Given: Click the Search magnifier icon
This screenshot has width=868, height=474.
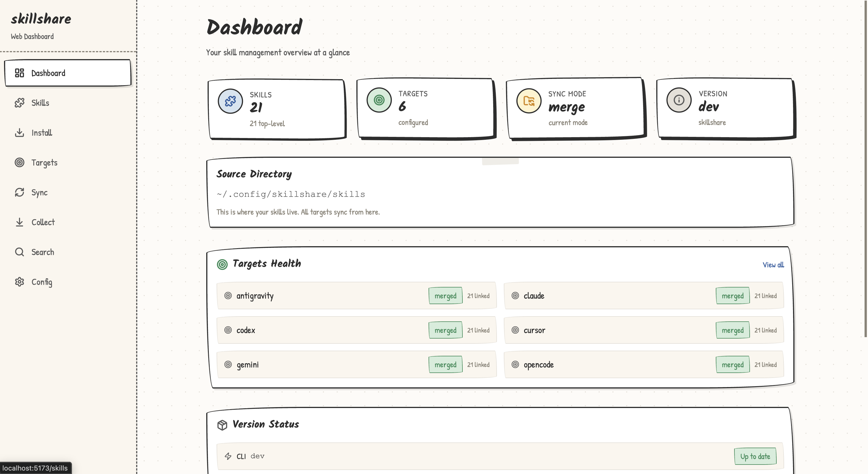Looking at the screenshot, I should [20, 252].
